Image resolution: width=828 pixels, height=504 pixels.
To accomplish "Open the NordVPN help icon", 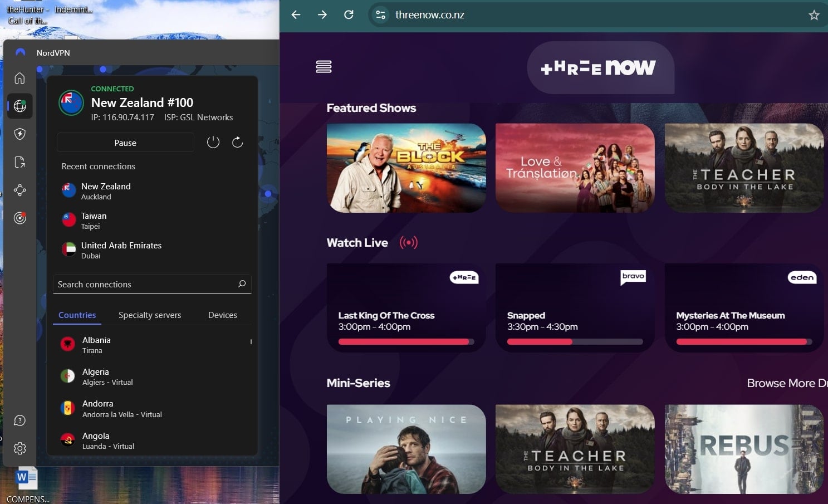I will 19,420.
